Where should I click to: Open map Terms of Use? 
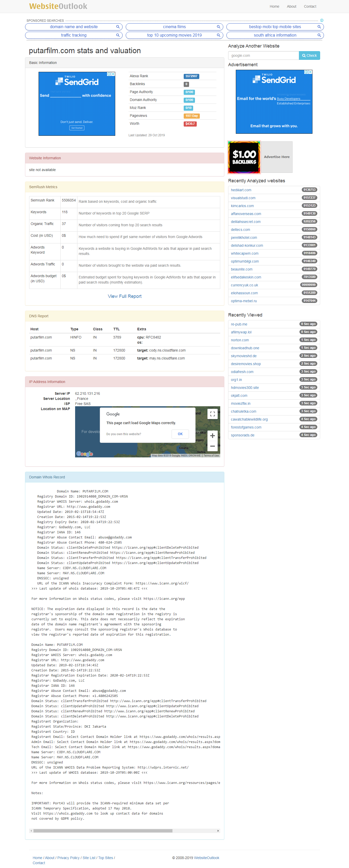click(211, 456)
